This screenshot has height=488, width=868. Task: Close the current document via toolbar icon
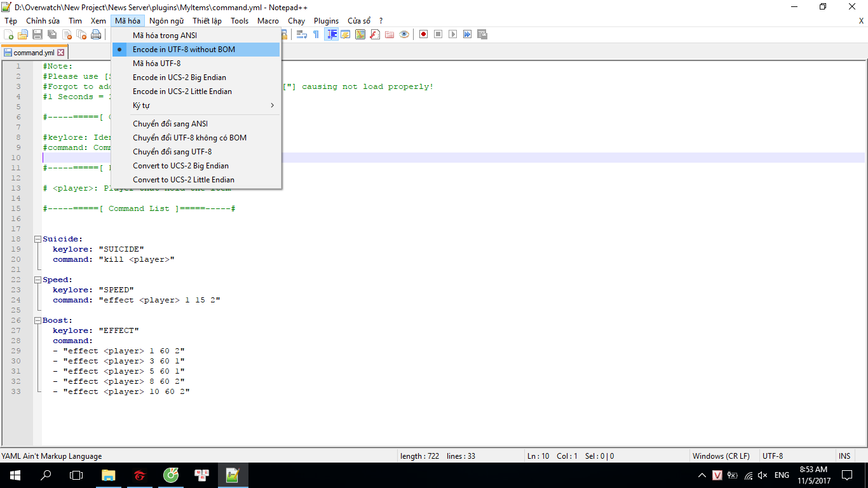[67, 34]
